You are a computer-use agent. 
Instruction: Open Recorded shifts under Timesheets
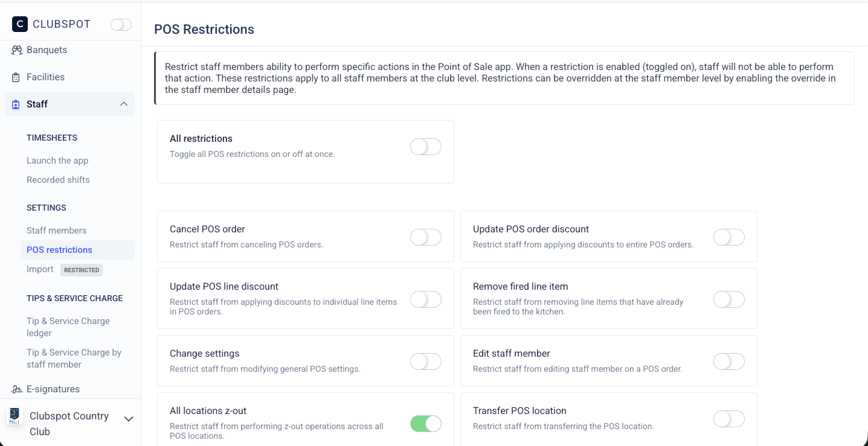[x=58, y=180]
